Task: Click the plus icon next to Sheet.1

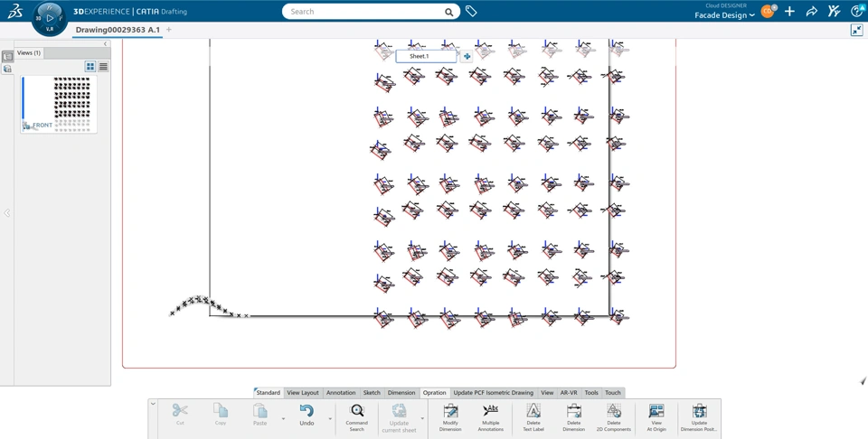Action: [467, 56]
